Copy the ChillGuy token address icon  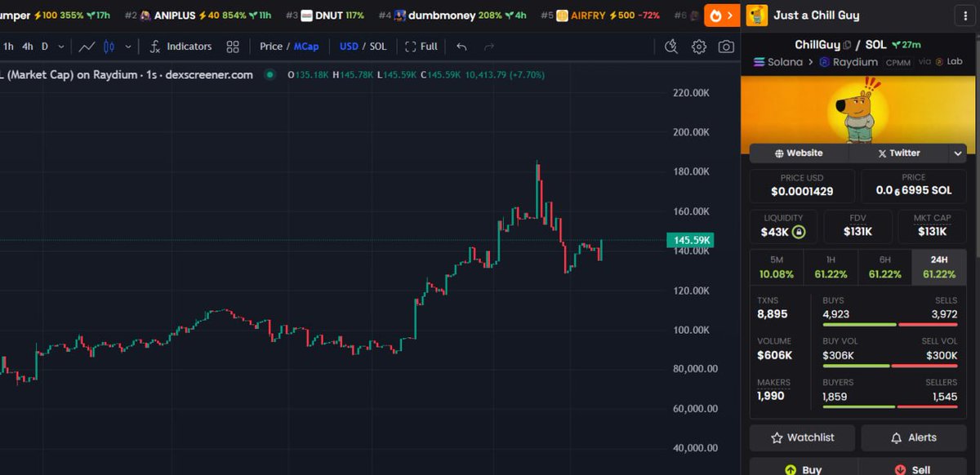pyautogui.click(x=847, y=45)
